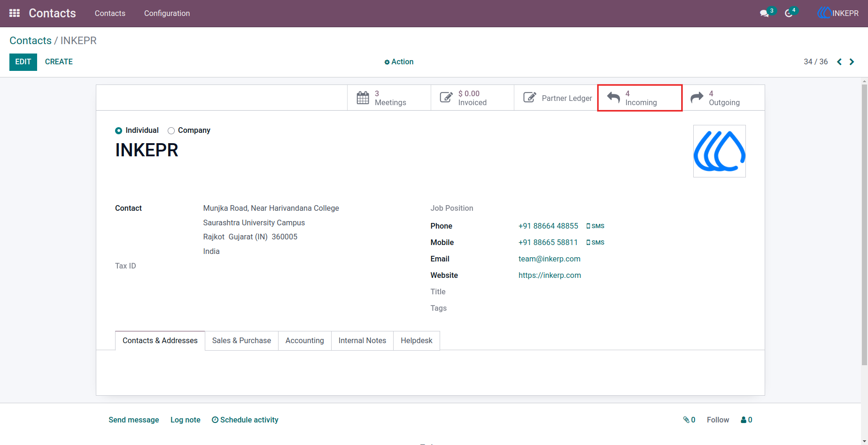The width and height of the screenshot is (868, 445).
Task: Select the Company radio button
Action: pyautogui.click(x=171, y=131)
